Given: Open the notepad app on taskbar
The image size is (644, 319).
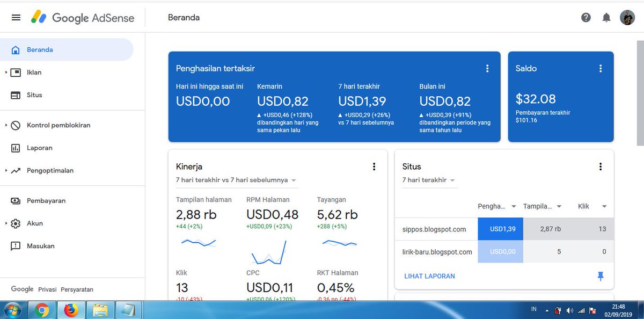Looking at the screenshot, I should point(129,310).
